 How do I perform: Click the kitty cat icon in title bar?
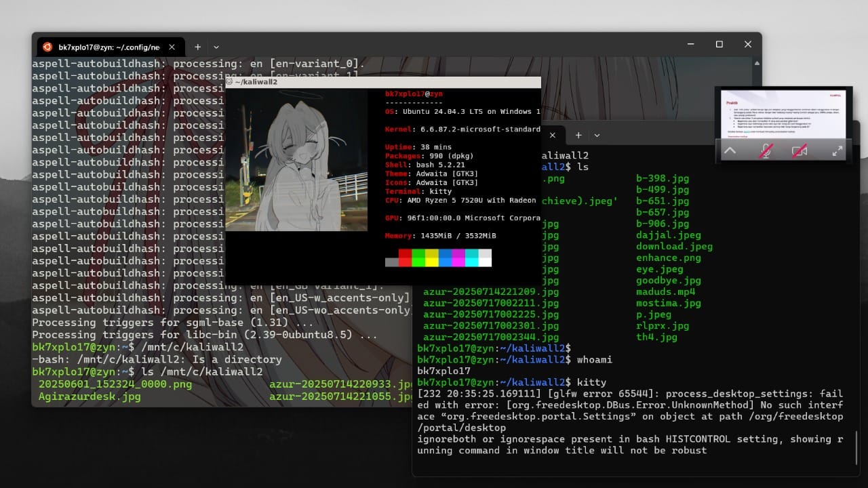click(x=229, y=82)
